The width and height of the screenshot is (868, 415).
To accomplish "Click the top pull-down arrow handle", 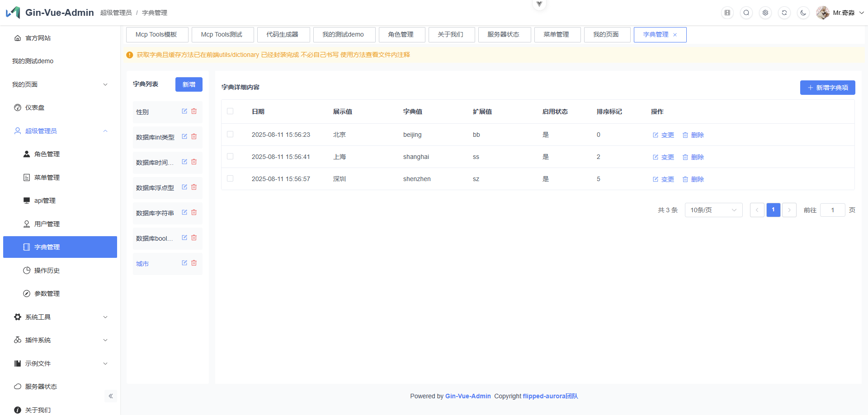I will click(x=539, y=4).
